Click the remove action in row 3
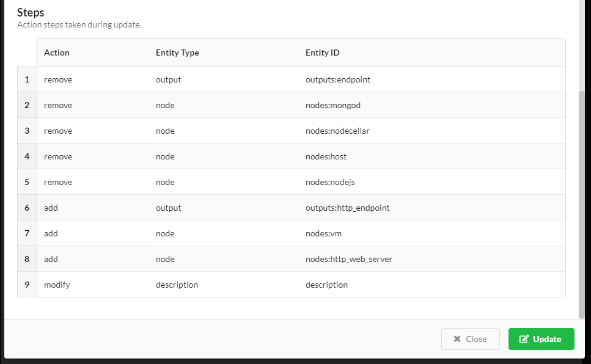 pyautogui.click(x=58, y=131)
